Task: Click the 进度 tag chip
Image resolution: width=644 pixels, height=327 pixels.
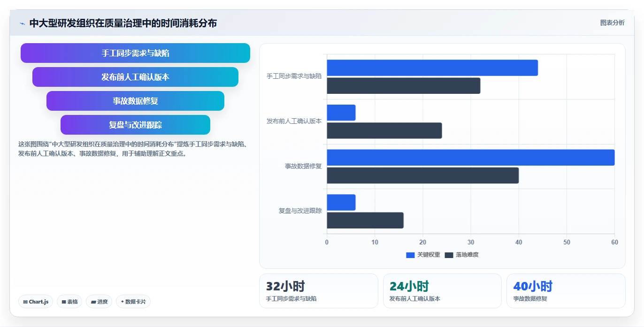Action: [x=99, y=302]
